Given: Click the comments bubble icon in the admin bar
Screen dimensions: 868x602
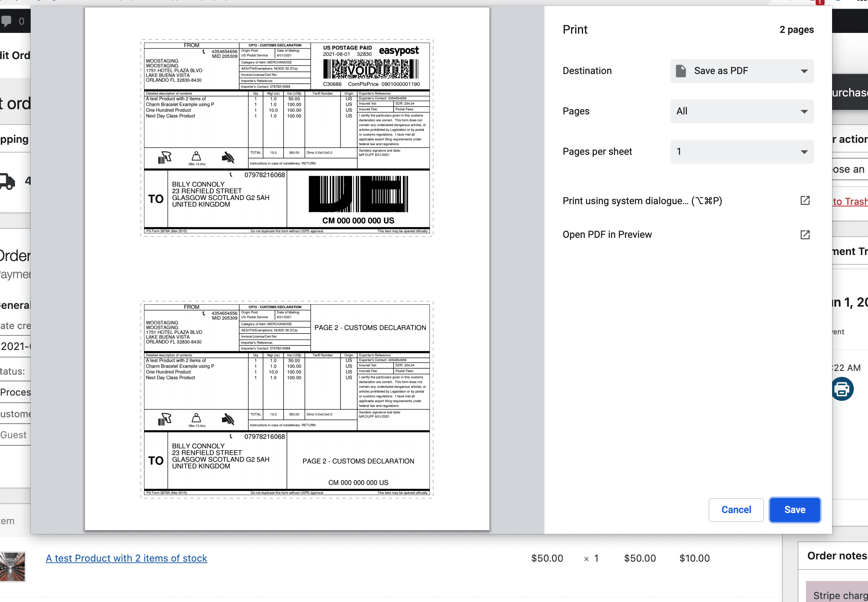Looking at the screenshot, I should [6, 21].
